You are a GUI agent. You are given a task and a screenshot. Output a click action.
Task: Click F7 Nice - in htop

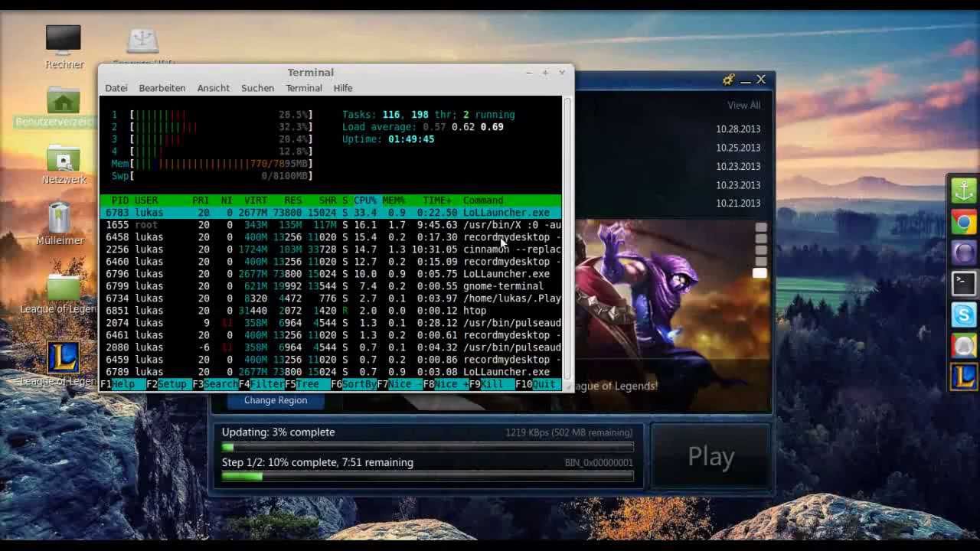[x=399, y=384]
